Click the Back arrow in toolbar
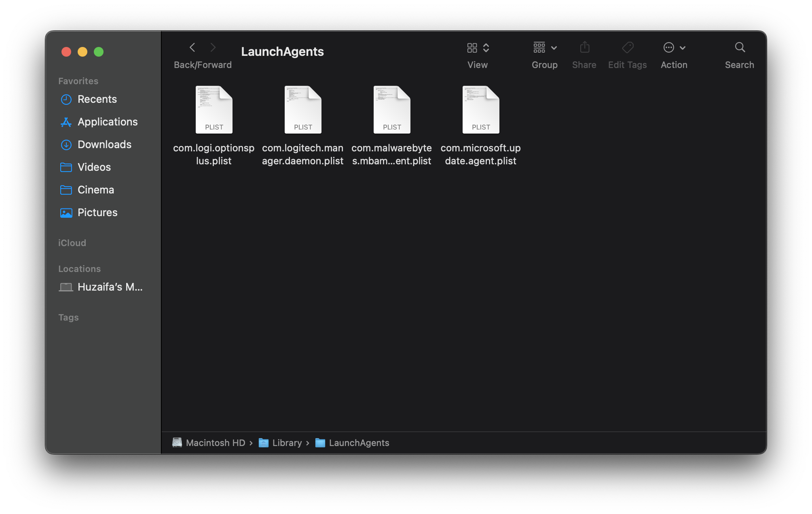 tap(192, 48)
